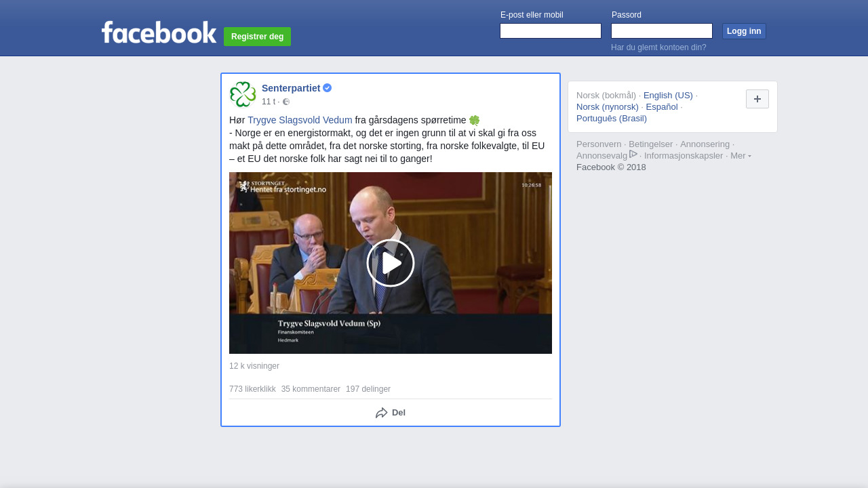Click the public globe icon beside timestamp
Screen dimensions: 868x488
tap(286, 102)
